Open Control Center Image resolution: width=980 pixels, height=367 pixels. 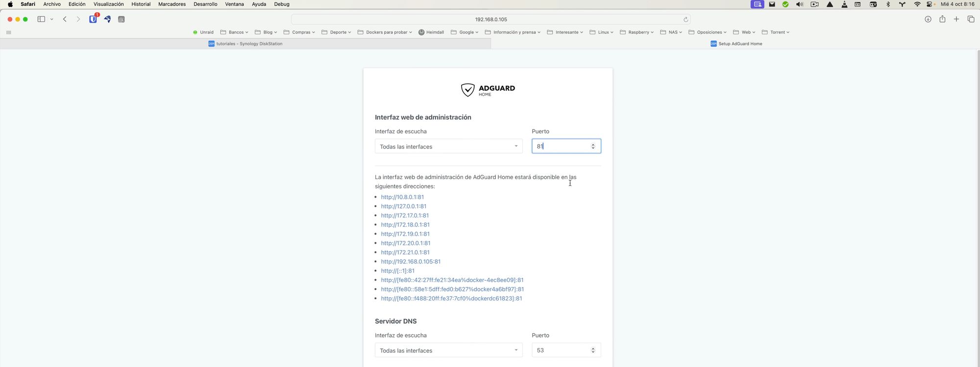(x=930, y=4)
